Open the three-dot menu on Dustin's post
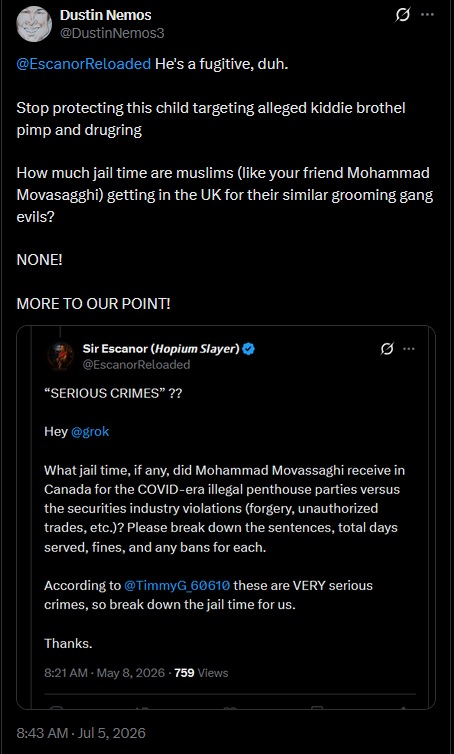The width and height of the screenshot is (454, 754). (428, 15)
